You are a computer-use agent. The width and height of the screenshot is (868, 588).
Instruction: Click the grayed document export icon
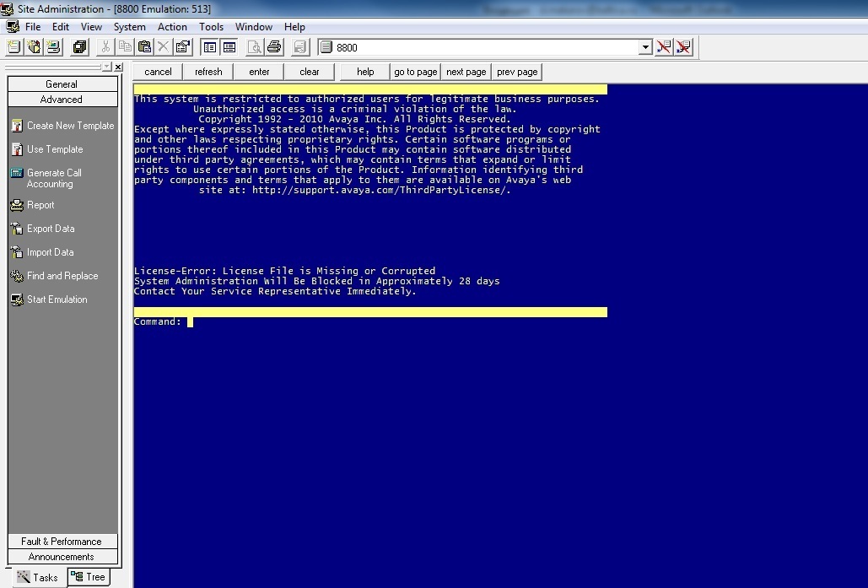[300, 47]
